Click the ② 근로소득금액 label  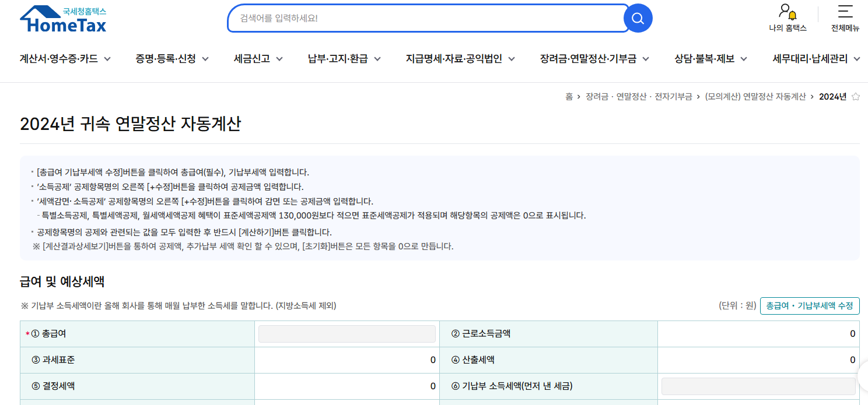coord(481,334)
